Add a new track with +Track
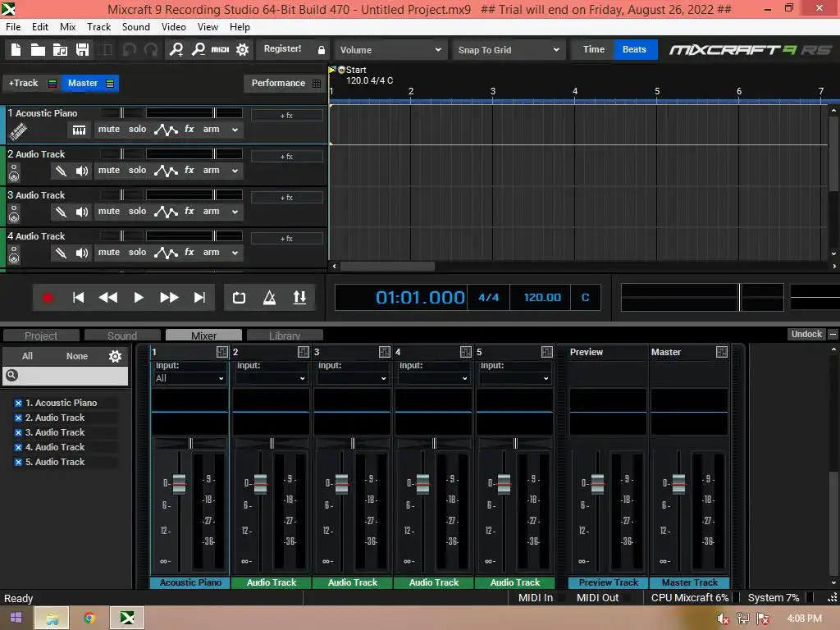The width and height of the screenshot is (840, 630). pos(24,83)
